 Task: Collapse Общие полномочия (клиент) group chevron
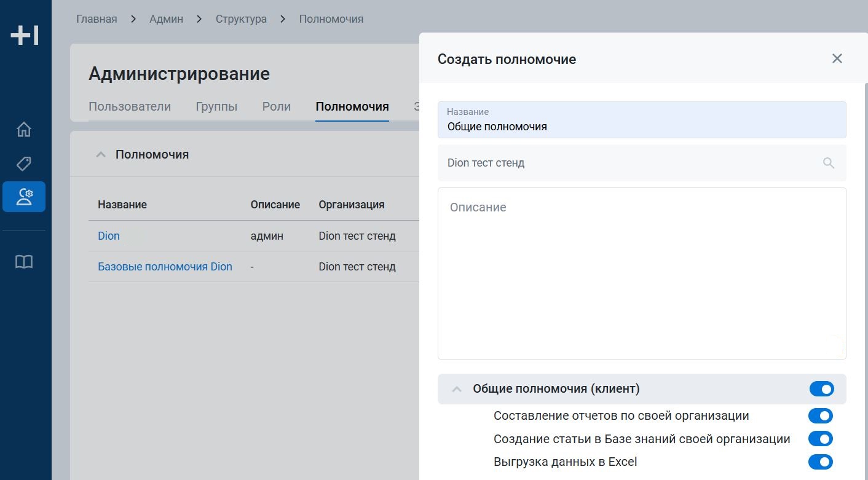457,389
